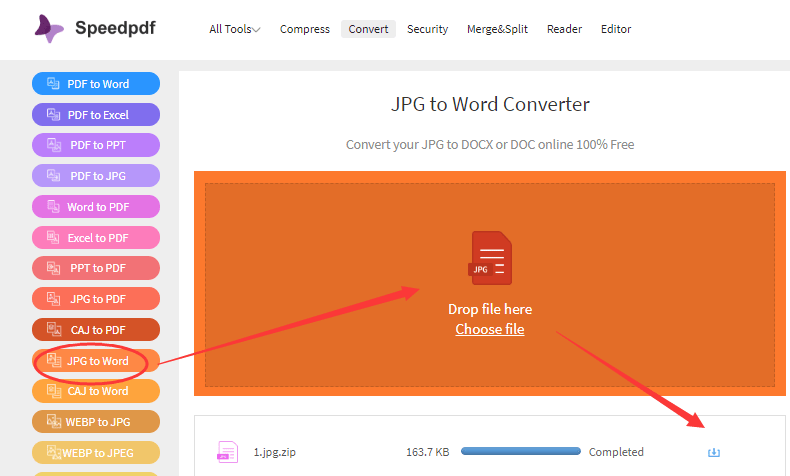Image resolution: width=790 pixels, height=476 pixels.
Task: Open the Security menu item
Action: 427,29
